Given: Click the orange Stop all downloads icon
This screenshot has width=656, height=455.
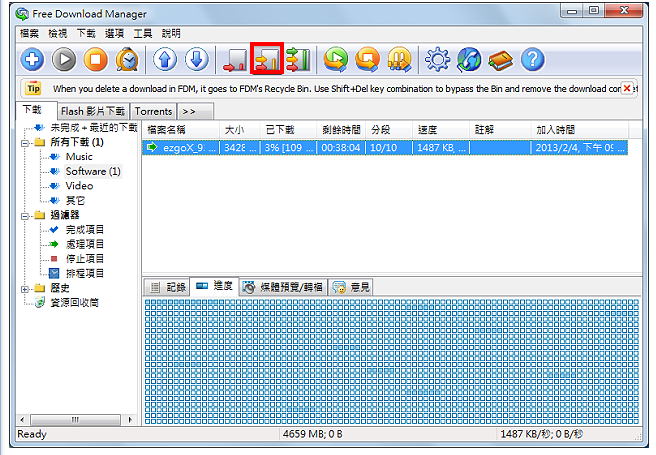Looking at the screenshot, I should tap(367, 59).
